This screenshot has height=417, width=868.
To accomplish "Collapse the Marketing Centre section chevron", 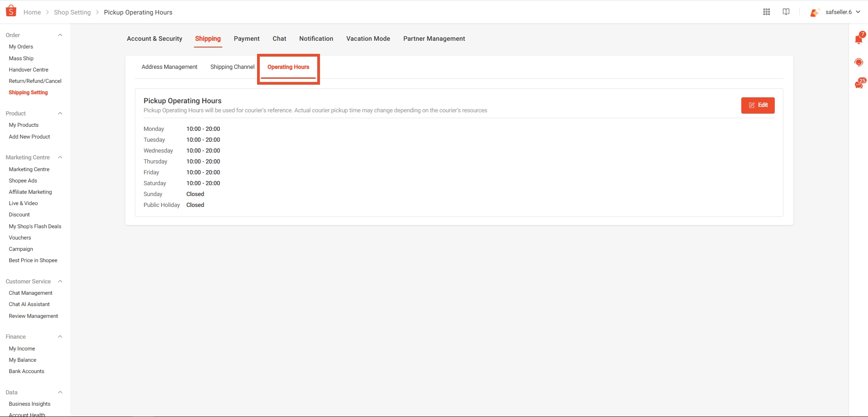I will [x=60, y=157].
